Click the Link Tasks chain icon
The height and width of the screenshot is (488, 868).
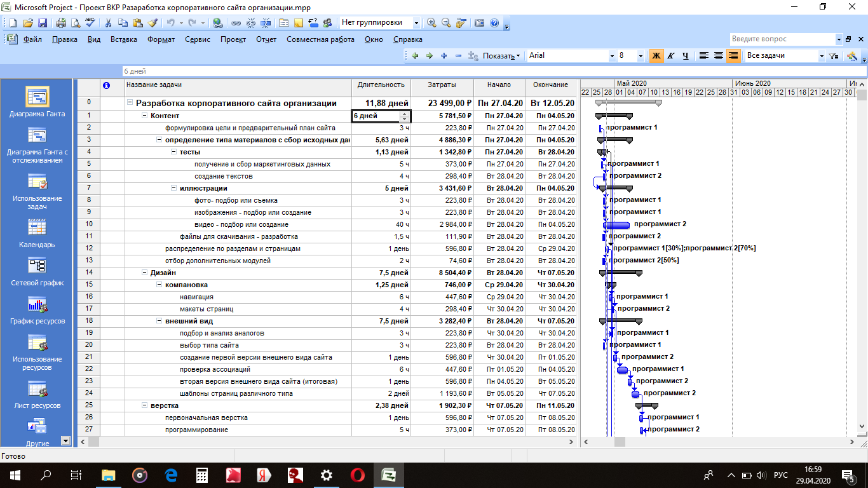236,23
